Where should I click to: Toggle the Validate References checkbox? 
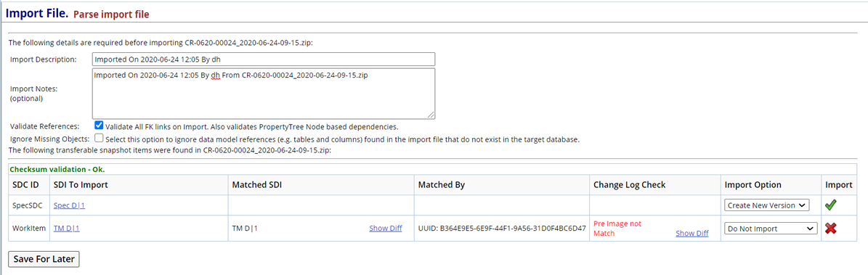(x=99, y=125)
